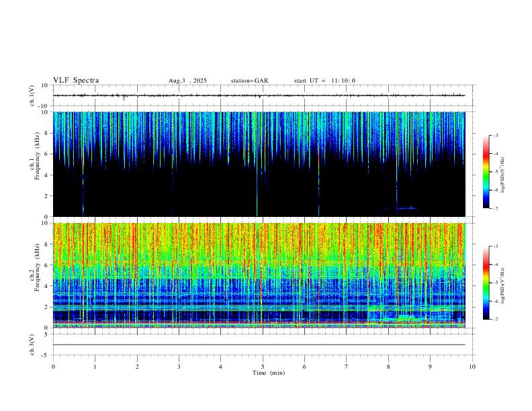This screenshot has width=532, height=411.
Task: Select the "start UT = 11:10:0" text
Action: [324, 81]
